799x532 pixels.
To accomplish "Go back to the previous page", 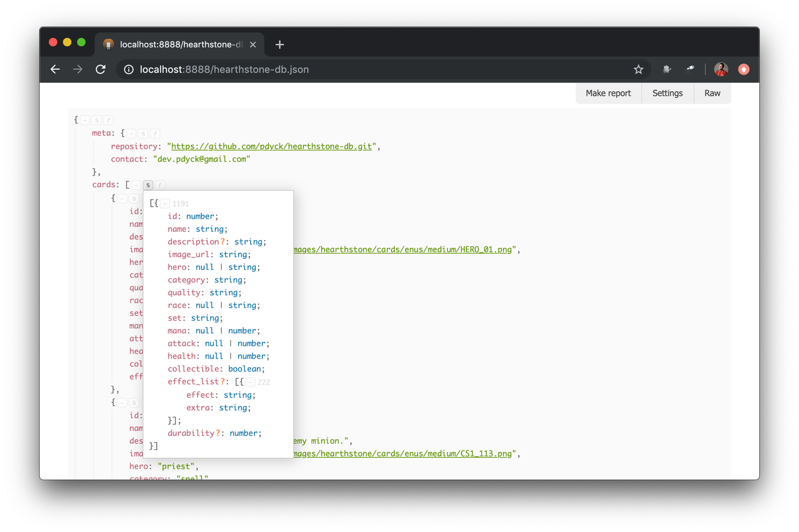I will click(x=55, y=69).
